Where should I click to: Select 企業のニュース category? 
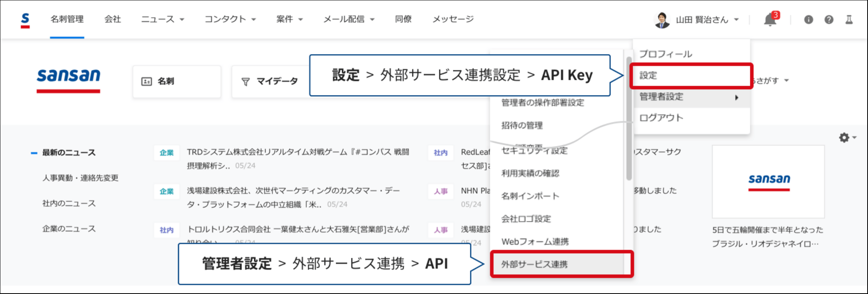click(69, 229)
